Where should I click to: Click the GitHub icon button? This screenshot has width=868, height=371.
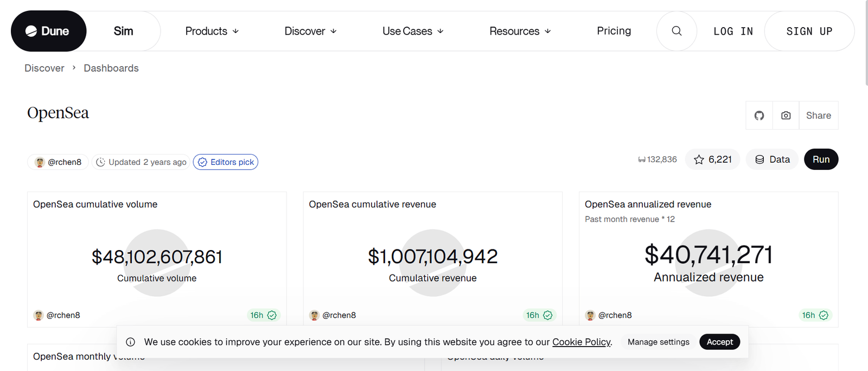[759, 116]
